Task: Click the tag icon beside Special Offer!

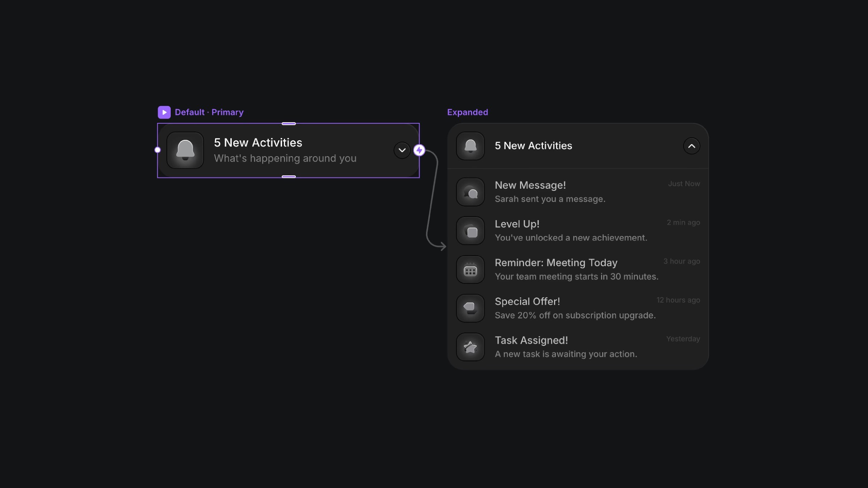Action: [470, 308]
